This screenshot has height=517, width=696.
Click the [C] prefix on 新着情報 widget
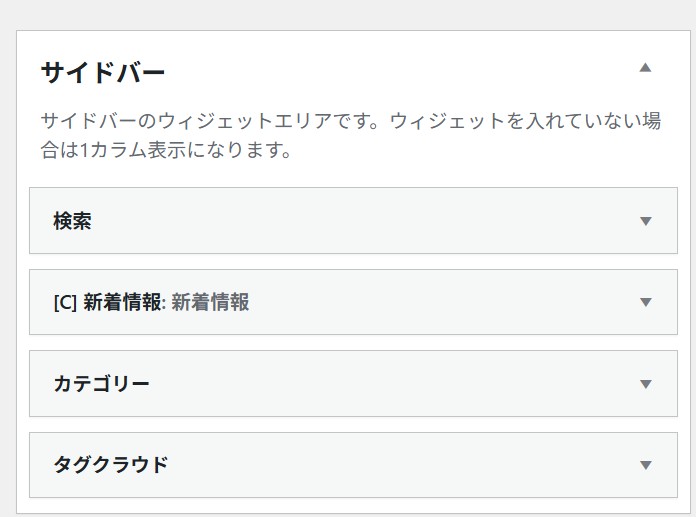(x=66, y=302)
